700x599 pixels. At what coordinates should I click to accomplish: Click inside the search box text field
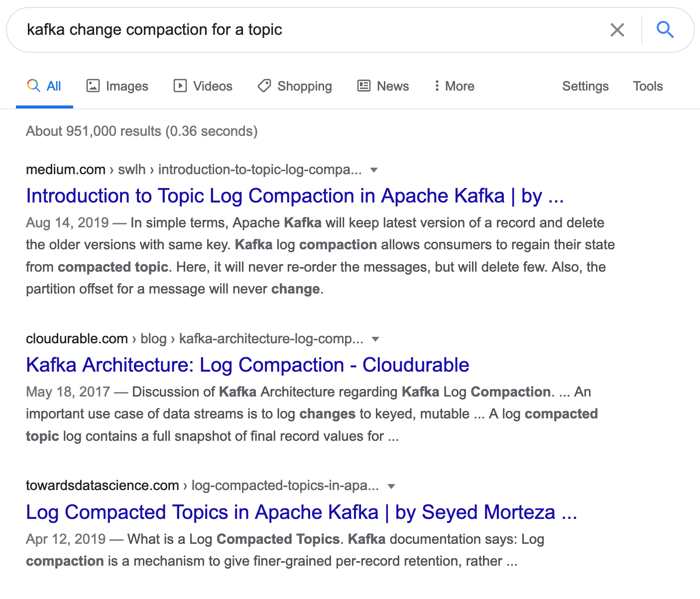[x=309, y=30]
